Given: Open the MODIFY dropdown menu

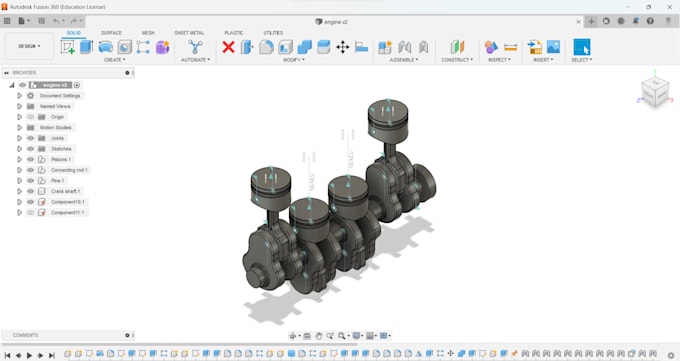Looking at the screenshot, I should coord(294,60).
